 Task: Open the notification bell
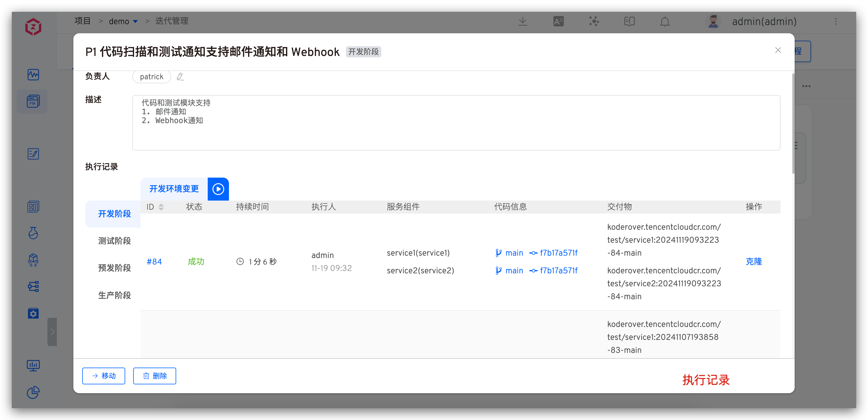664,21
